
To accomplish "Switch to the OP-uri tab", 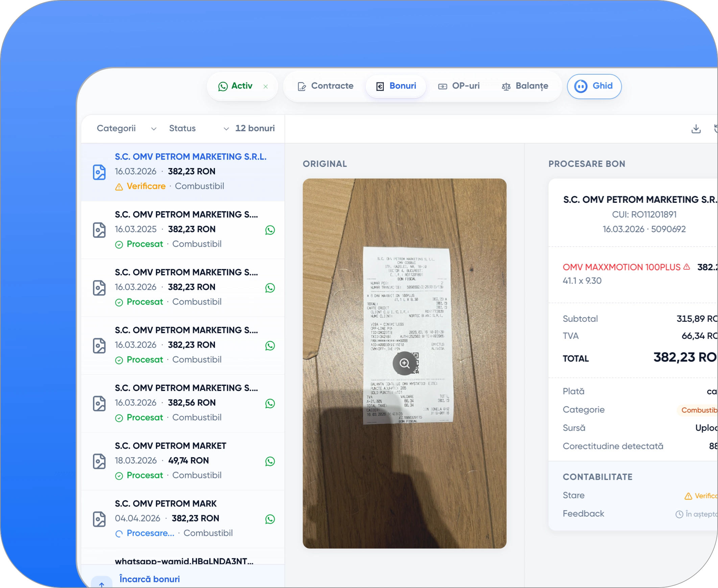I will coord(459,86).
